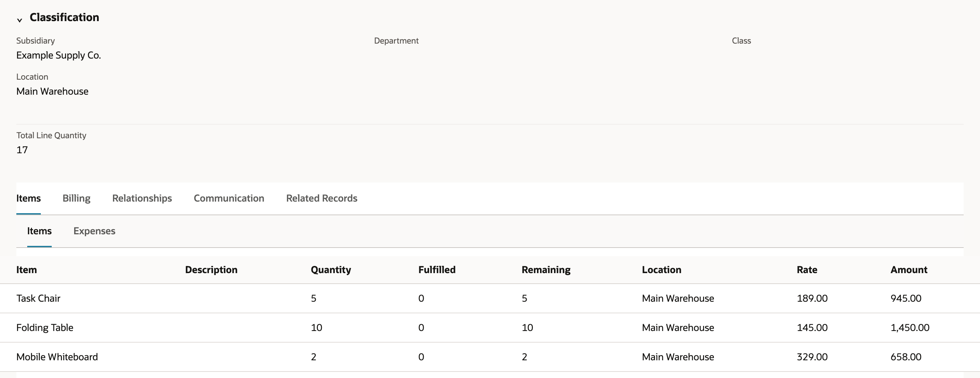The width and height of the screenshot is (980, 378).
Task: Click the 329.00 rate for Mobile Whiteboard
Action: click(x=812, y=357)
